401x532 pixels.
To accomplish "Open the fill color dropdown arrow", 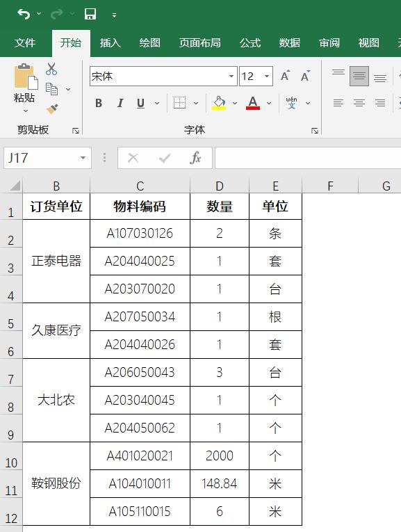I will click(x=235, y=103).
